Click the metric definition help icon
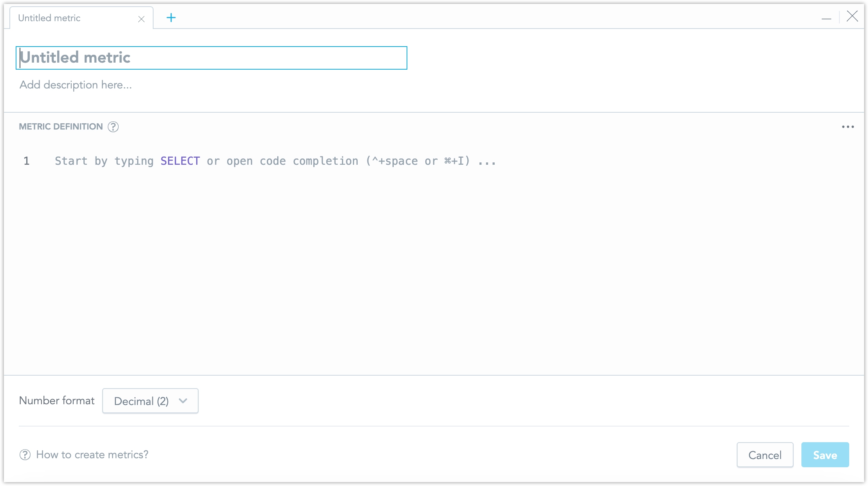868x486 pixels. (113, 126)
